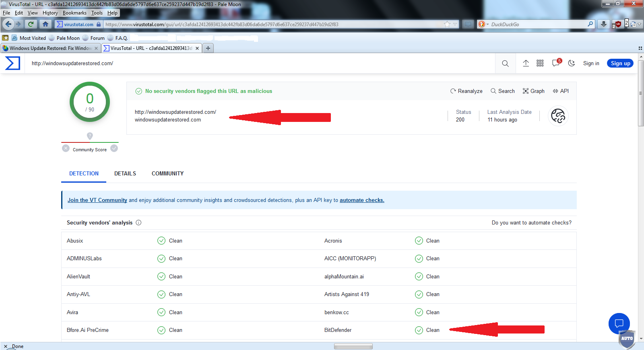
Task: Click Do you want to automate checks?
Action: coord(531,222)
